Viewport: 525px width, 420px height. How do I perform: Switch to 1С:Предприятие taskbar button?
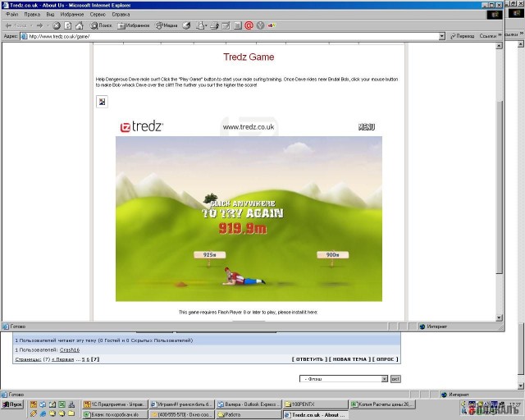(115, 404)
